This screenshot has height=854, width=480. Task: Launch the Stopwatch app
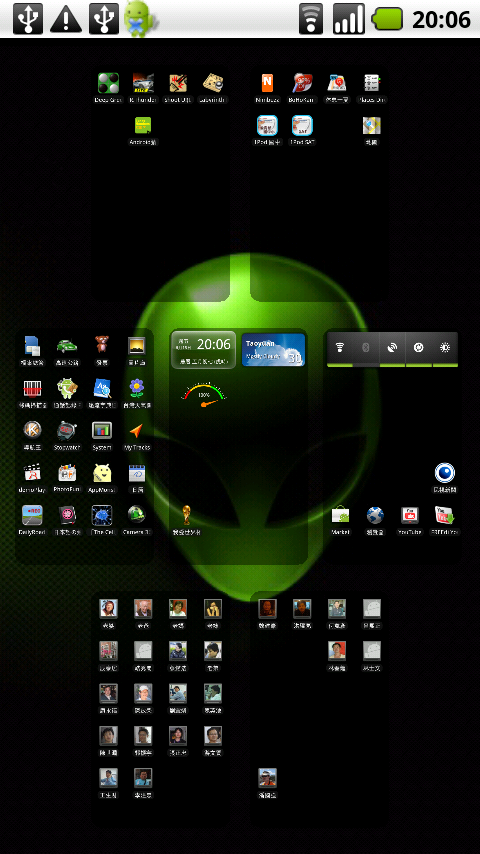coord(67,430)
